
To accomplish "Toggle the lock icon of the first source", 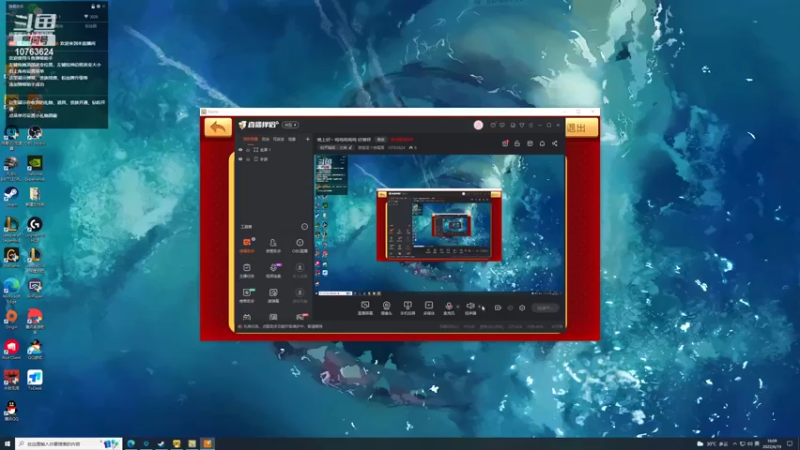I will [x=248, y=150].
